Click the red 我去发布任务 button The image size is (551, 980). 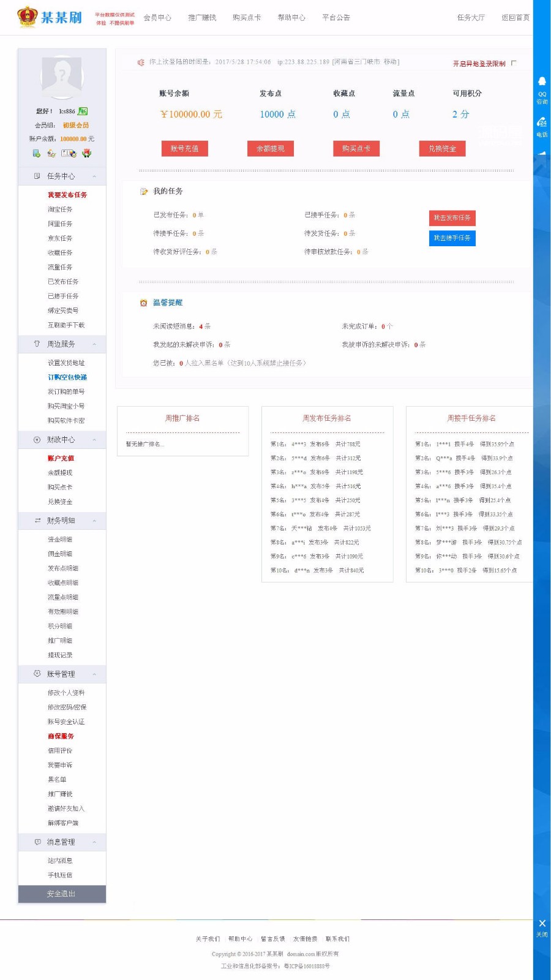coord(452,218)
